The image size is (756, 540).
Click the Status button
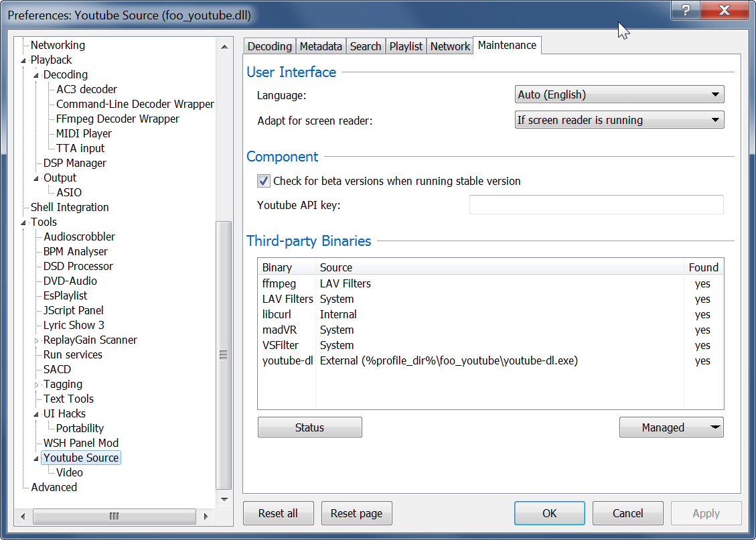click(x=309, y=427)
